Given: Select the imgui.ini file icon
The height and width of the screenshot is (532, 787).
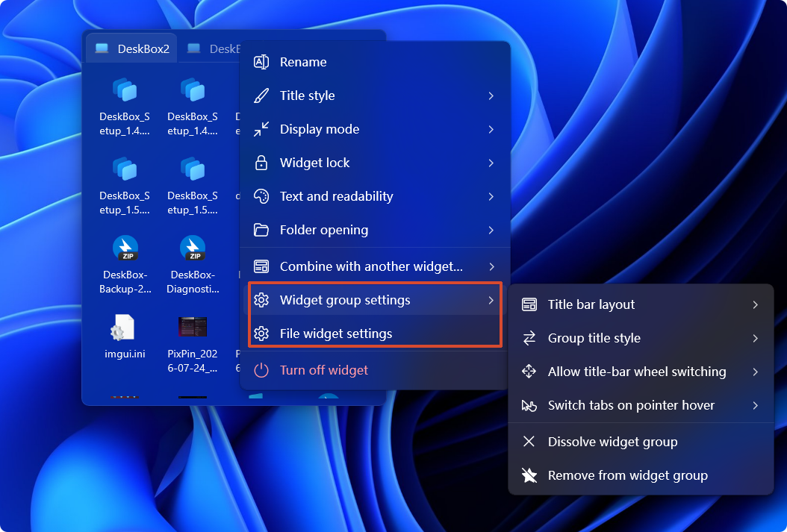Looking at the screenshot, I should coord(123,328).
